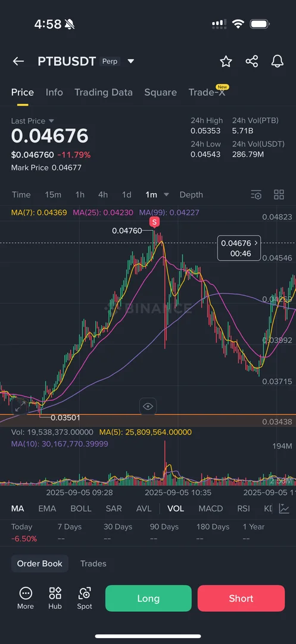Screen dimensions: 296x644
Task: Open indicator chart settings icon at row end
Action: [283, 509]
